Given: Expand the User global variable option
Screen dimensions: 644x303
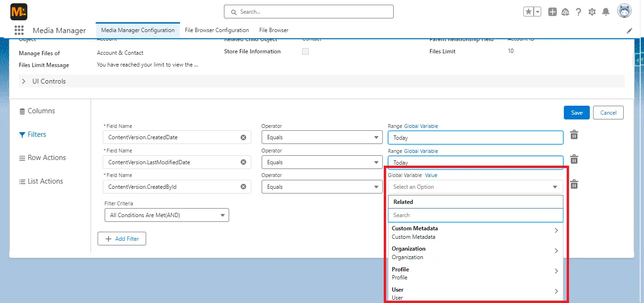Looking at the screenshot, I should pos(556,292).
